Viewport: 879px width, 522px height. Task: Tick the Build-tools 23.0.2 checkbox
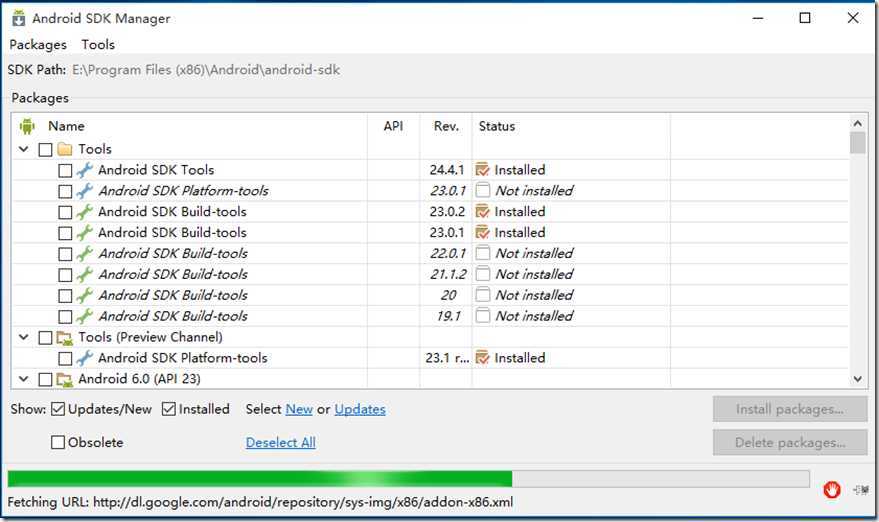click(x=65, y=212)
